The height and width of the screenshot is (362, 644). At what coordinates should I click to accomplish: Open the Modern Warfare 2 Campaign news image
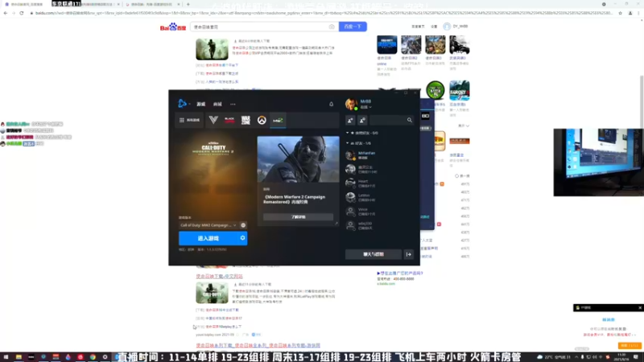point(298,159)
